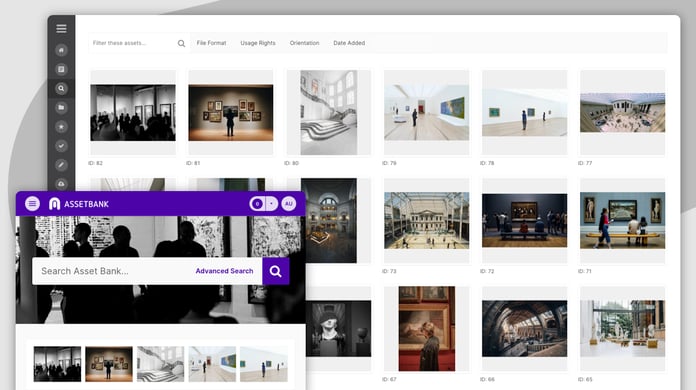Click magnifier icon in filter assets box
696x390 pixels.
[181, 43]
